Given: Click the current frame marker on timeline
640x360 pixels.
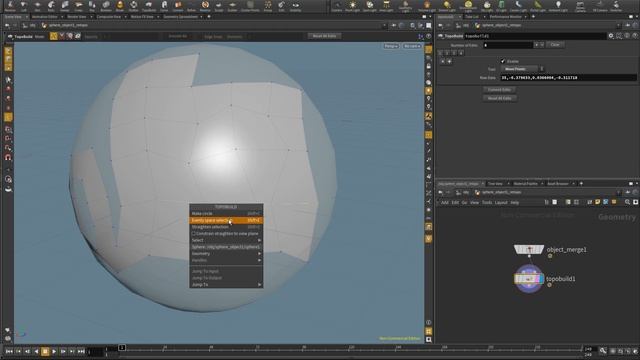Looking at the screenshot, I should tap(122, 348).
